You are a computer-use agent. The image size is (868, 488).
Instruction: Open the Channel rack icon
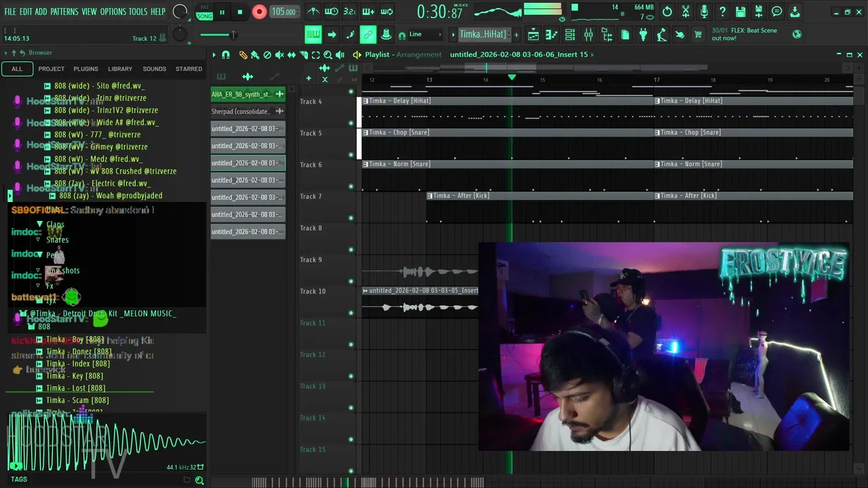570,35
